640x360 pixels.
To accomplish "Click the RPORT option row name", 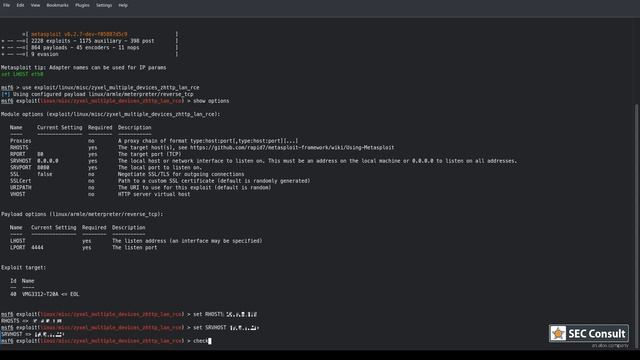I will [x=18, y=154].
